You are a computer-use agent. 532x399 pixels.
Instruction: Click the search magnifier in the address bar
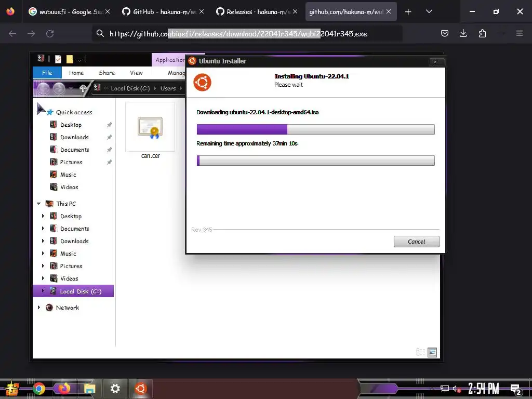(100, 33)
